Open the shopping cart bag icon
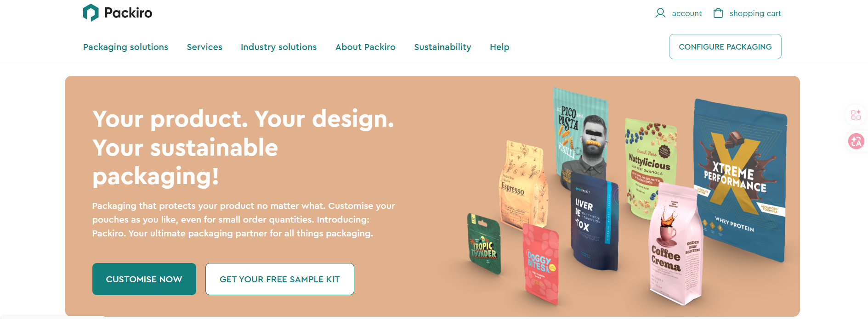Image resolution: width=868 pixels, height=319 pixels. [718, 13]
